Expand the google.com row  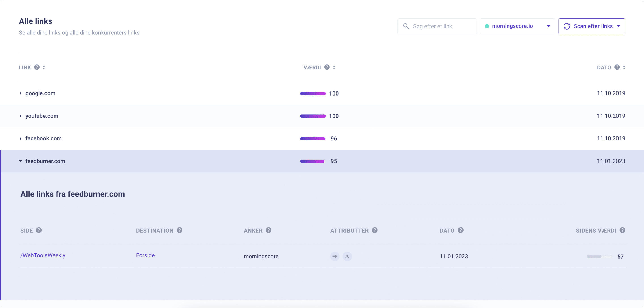coord(21,93)
